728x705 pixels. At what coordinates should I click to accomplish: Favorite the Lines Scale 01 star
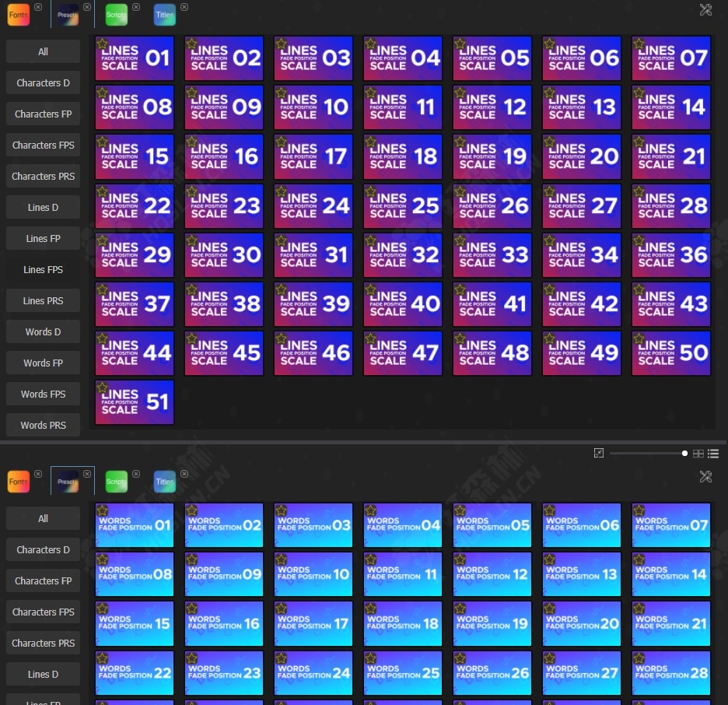(x=102, y=44)
